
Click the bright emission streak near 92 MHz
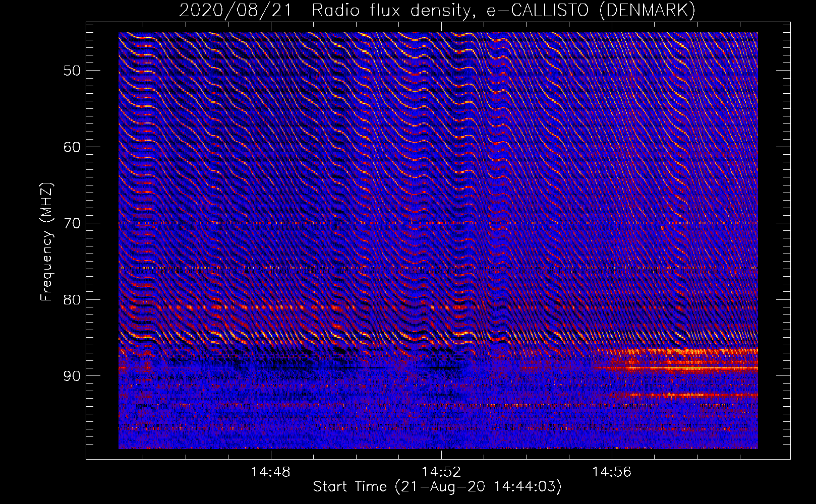click(x=683, y=395)
